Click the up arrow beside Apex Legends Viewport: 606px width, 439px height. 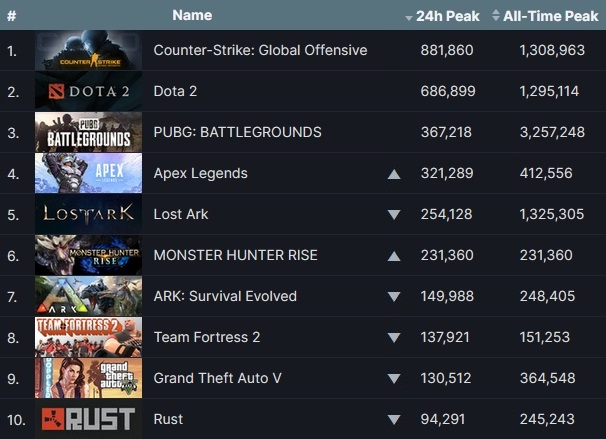[394, 174]
